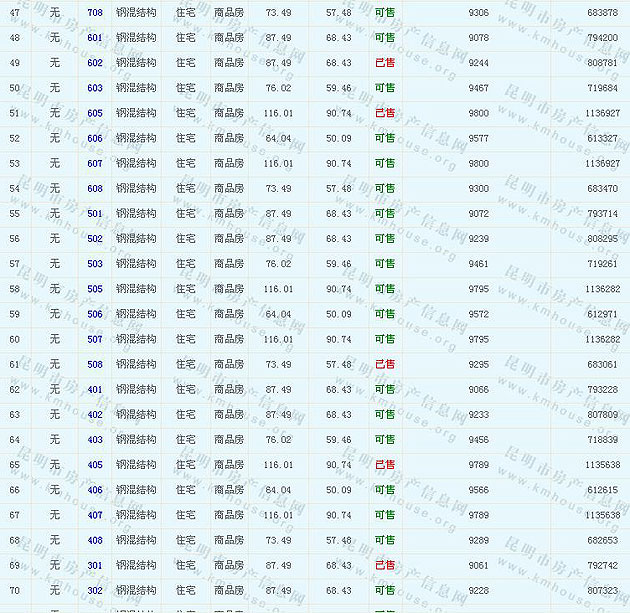The height and width of the screenshot is (613, 630).
Task: Open room 405 link
Action: click(x=95, y=465)
